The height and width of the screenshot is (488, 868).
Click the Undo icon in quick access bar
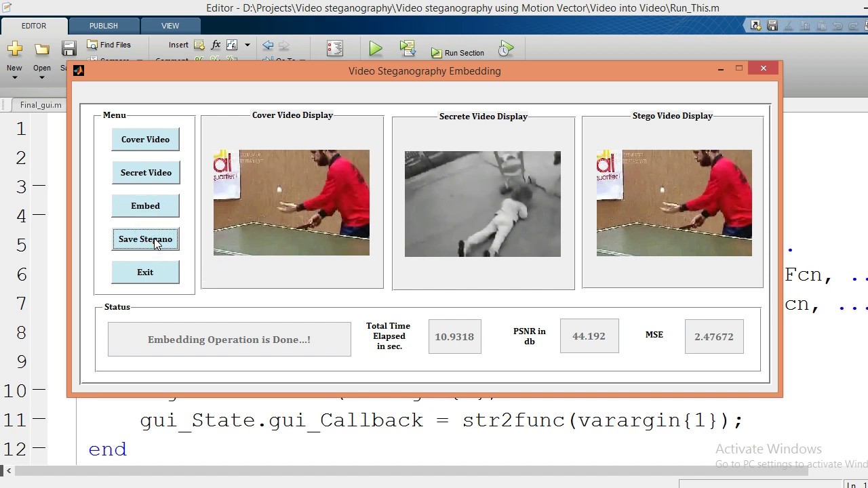tap(837, 26)
